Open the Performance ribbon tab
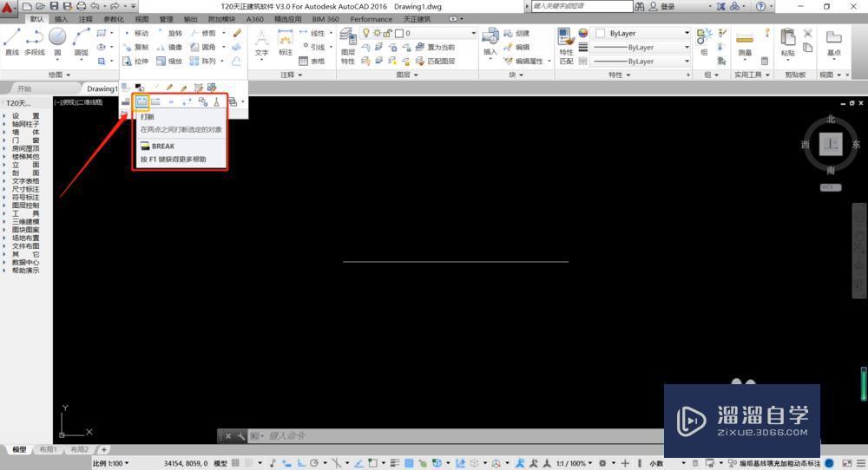The width and height of the screenshot is (868, 470). click(371, 19)
